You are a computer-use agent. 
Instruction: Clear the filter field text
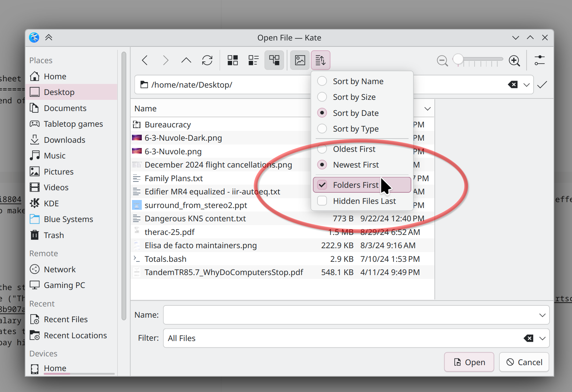pyautogui.click(x=528, y=338)
